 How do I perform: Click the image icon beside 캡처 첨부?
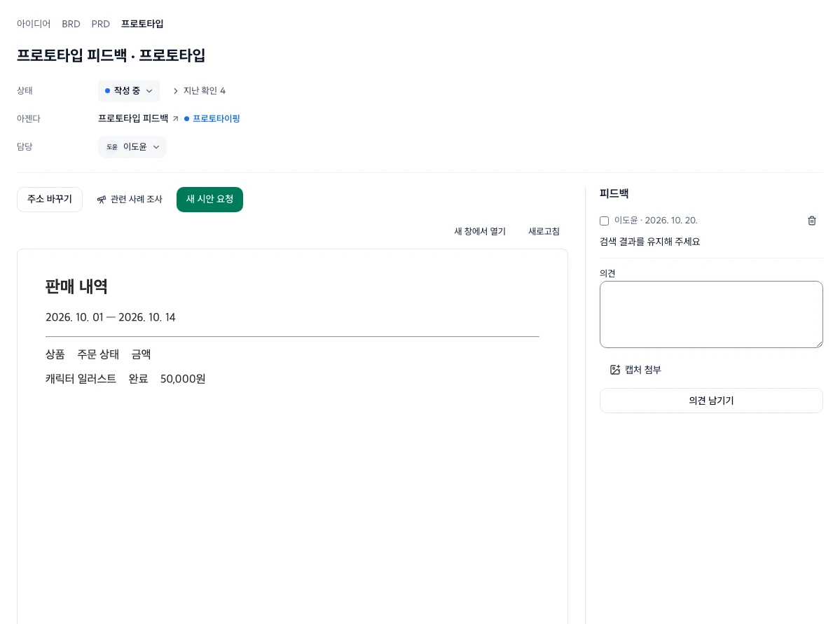pyautogui.click(x=615, y=370)
